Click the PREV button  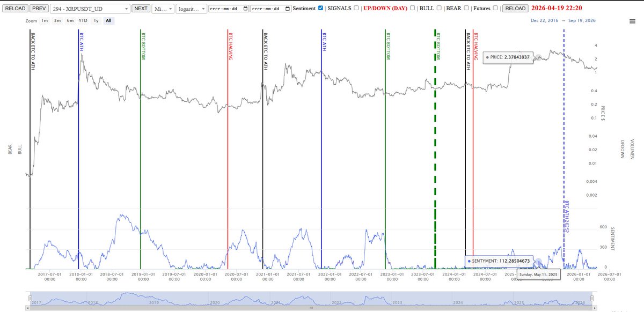click(x=38, y=9)
